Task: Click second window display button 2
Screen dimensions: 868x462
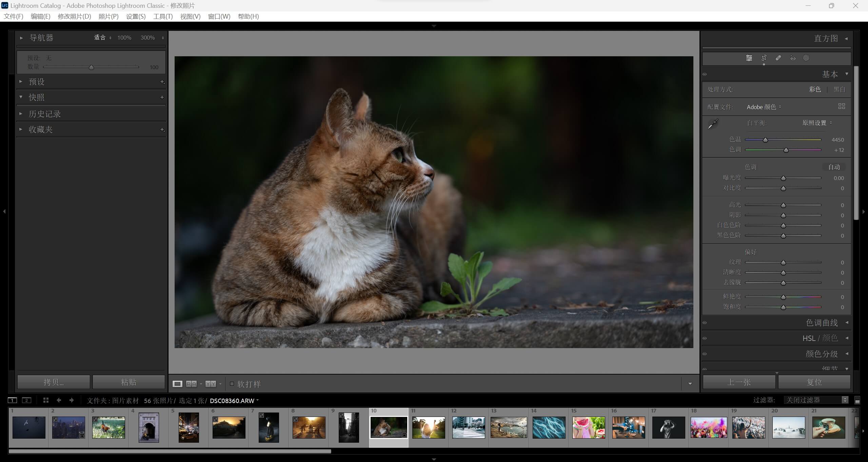Action: [26, 400]
